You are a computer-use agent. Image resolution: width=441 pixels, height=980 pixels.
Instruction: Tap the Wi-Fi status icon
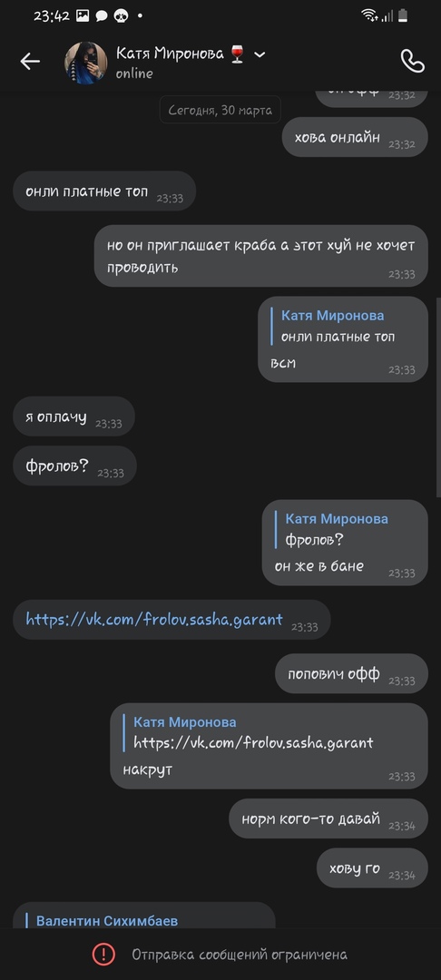pos(370,15)
